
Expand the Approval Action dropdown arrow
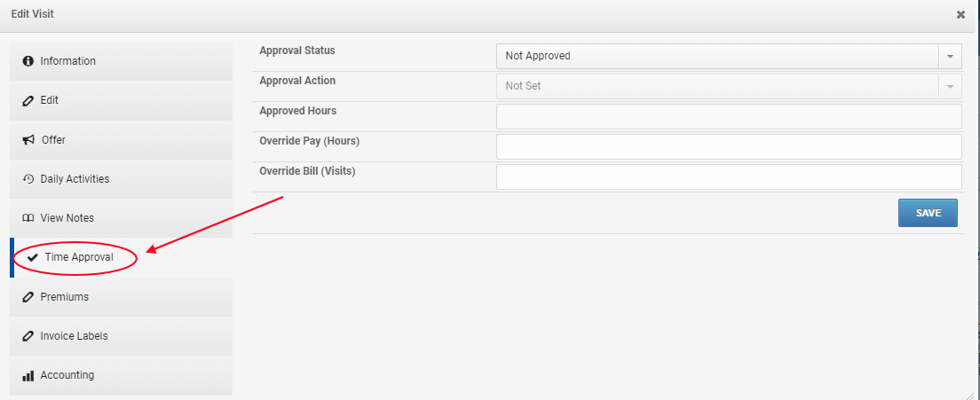[950, 86]
